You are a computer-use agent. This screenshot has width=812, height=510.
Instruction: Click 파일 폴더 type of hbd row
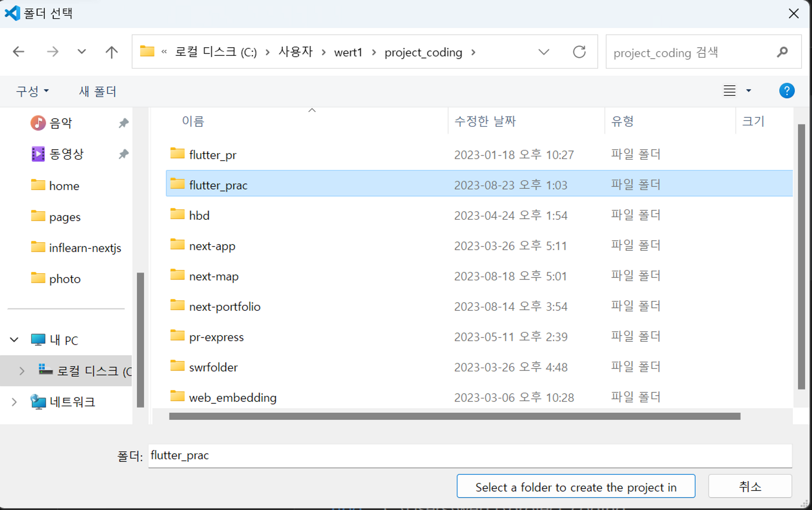coord(636,215)
